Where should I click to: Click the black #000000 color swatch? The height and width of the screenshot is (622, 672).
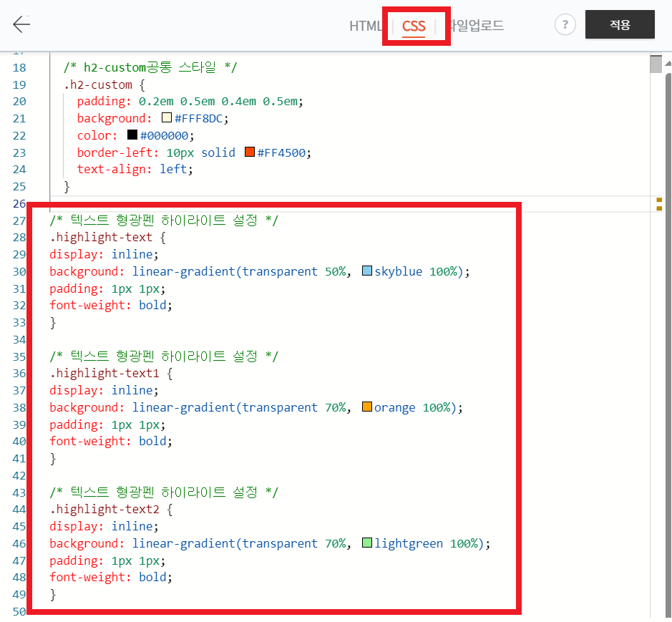[x=131, y=135]
